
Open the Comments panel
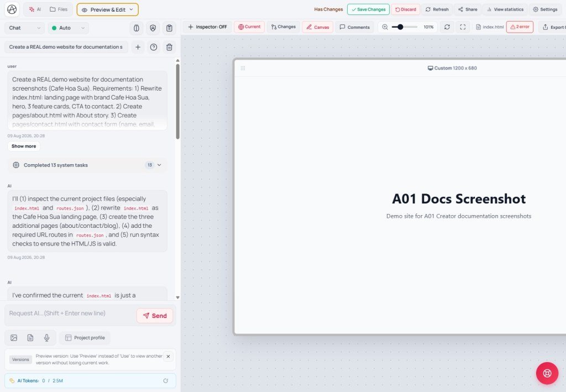pyautogui.click(x=354, y=27)
